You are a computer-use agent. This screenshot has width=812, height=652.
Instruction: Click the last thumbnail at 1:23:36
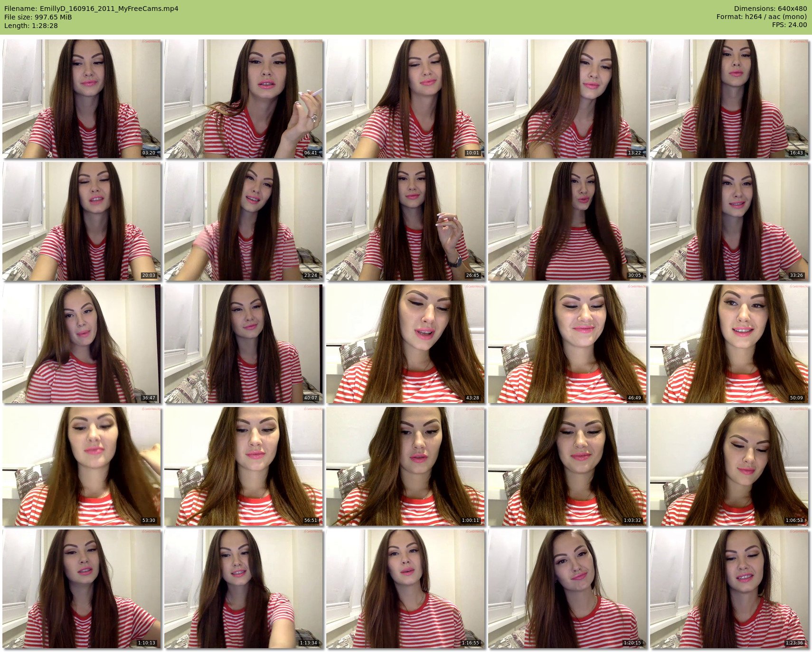coord(729,589)
